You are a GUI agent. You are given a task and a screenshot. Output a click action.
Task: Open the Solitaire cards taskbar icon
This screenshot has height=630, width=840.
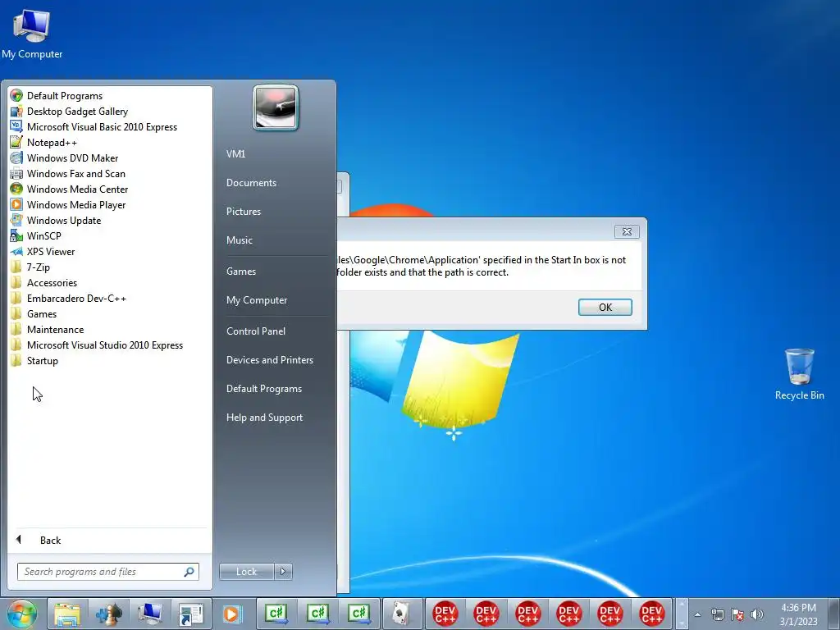click(x=402, y=614)
